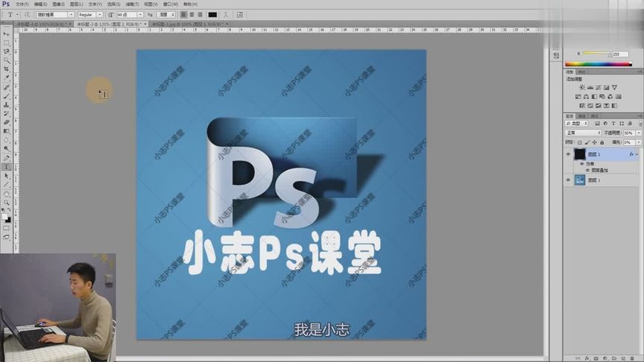Select the Clone Stamp tool
This screenshot has height=362, width=644.
pos(6,105)
